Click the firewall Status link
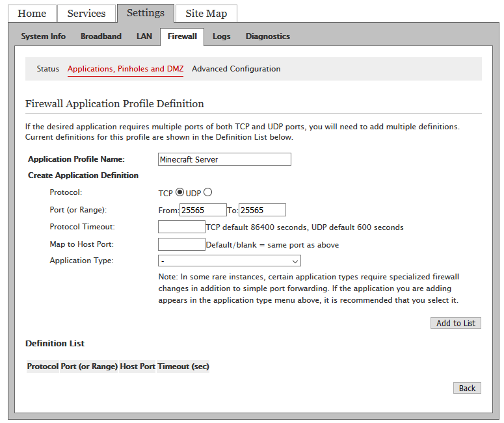 [x=48, y=69]
